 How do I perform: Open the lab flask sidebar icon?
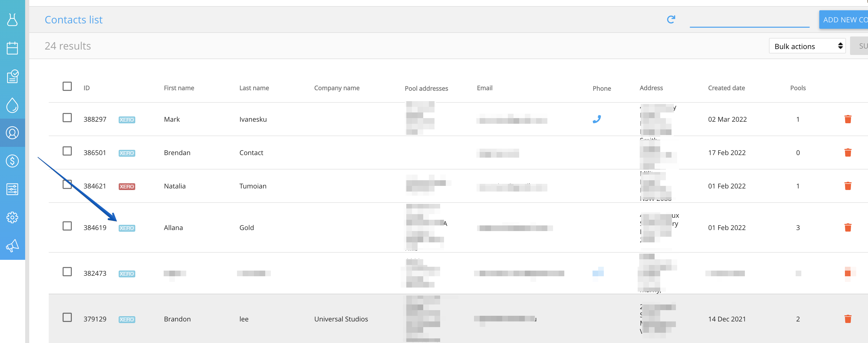pos(12,20)
